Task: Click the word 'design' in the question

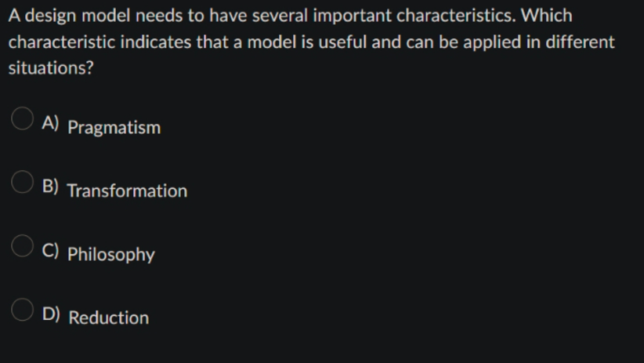Action: point(50,16)
